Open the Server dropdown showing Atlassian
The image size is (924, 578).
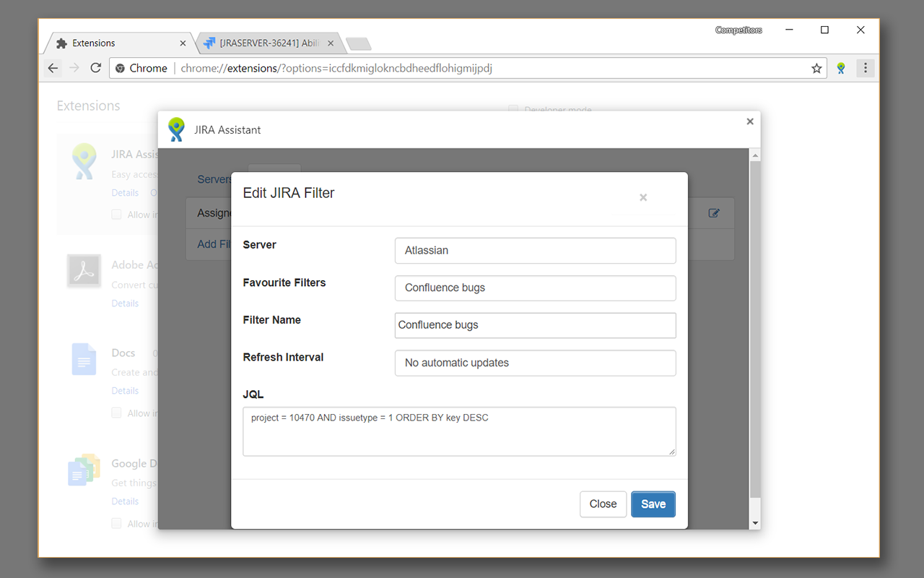[x=535, y=251]
